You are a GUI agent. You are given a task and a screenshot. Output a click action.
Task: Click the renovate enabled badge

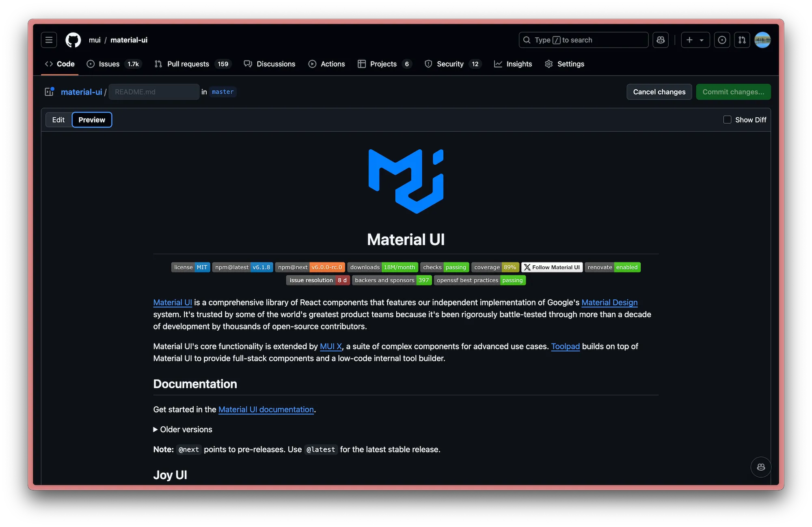coord(612,267)
